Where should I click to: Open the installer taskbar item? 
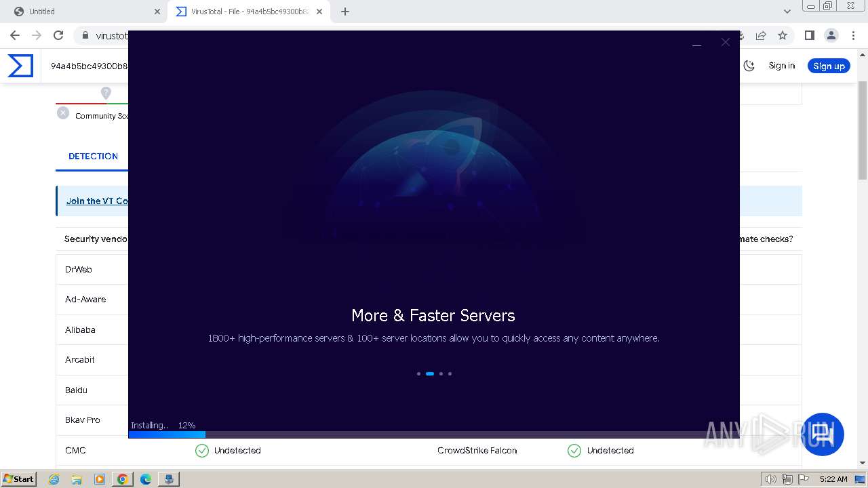[169, 479]
